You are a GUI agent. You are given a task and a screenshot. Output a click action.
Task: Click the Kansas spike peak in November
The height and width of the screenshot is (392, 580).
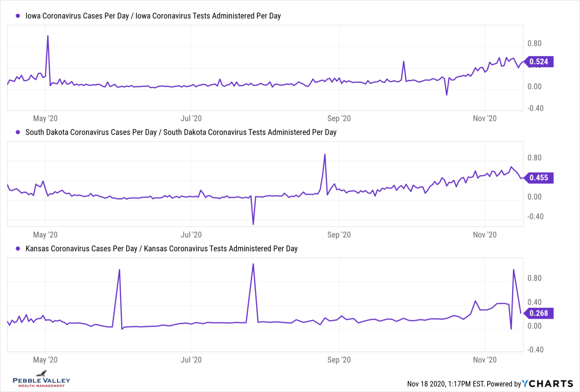(514, 269)
